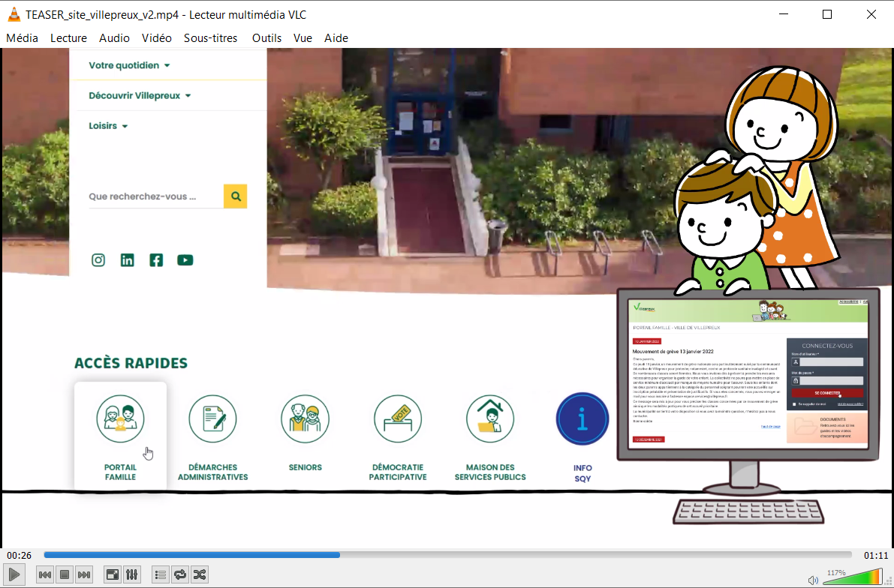Skip to next media item
Image resolution: width=894 pixels, height=588 pixels.
(84, 574)
